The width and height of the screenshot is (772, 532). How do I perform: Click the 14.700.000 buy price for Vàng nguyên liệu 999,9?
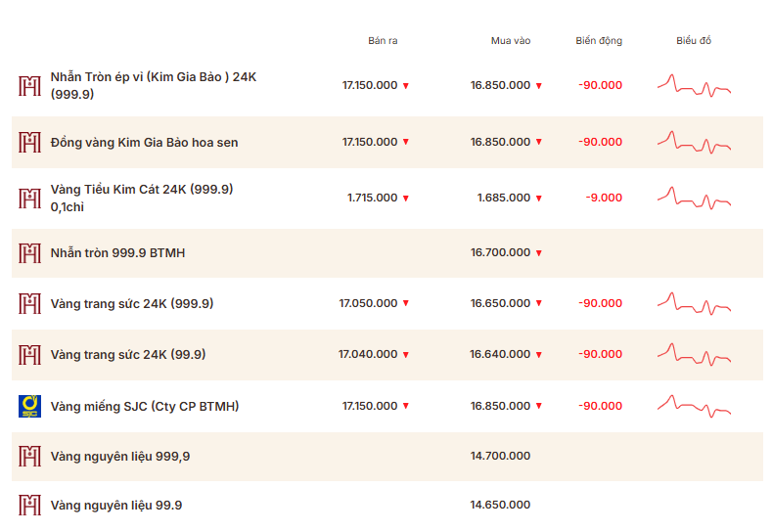[500, 456]
